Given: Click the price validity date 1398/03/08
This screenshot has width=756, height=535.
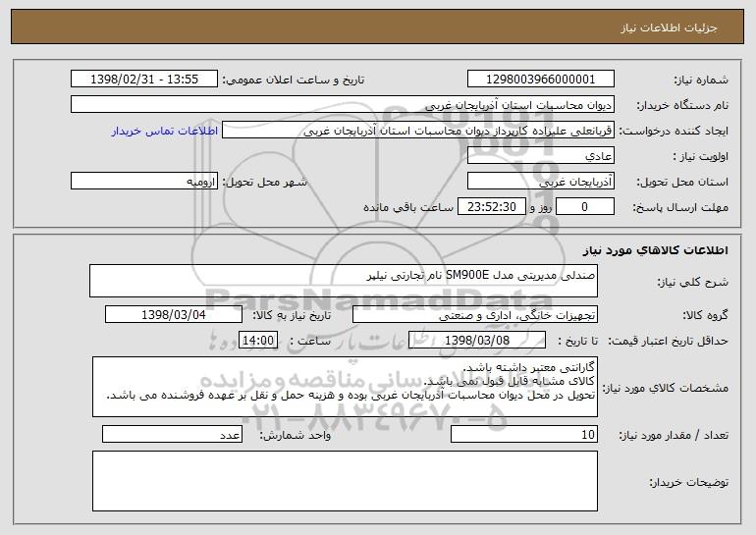Looking at the screenshot, I should [477, 341].
